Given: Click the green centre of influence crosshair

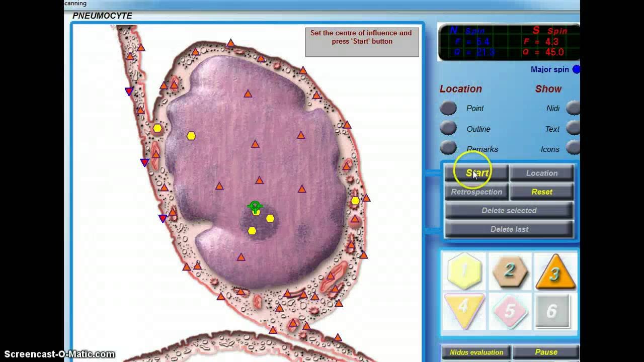Looking at the screenshot, I should coord(255,206).
